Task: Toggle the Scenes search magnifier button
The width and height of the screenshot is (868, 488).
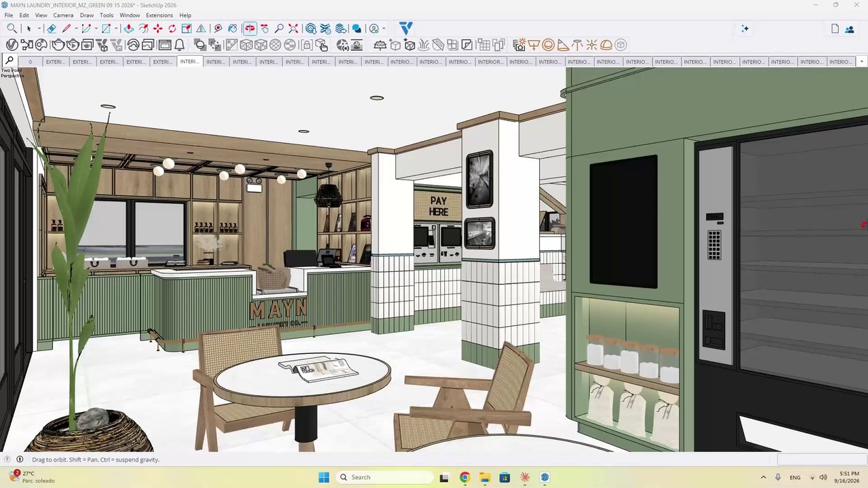Action: tap(9, 60)
